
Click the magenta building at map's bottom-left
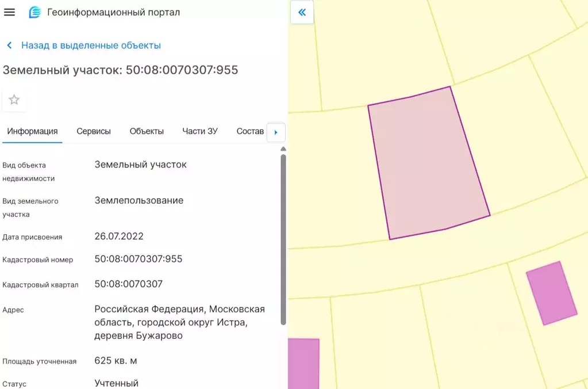(x=303, y=363)
